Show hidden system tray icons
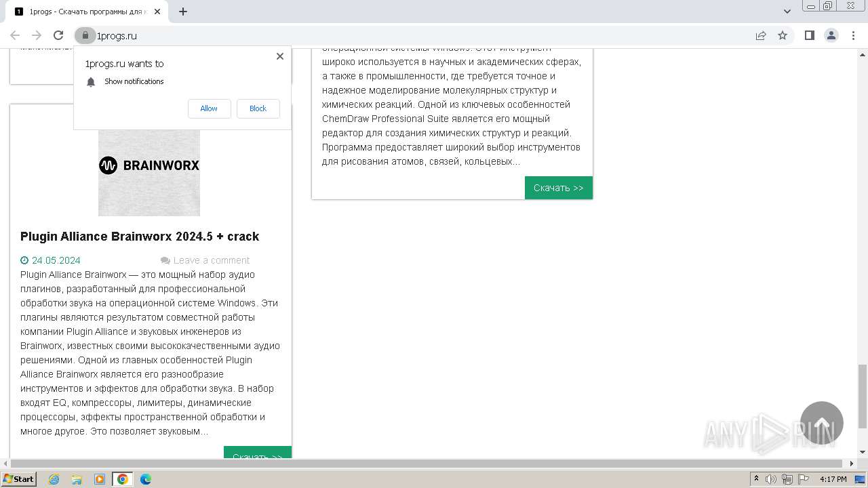This screenshot has width=868, height=488. point(756,479)
